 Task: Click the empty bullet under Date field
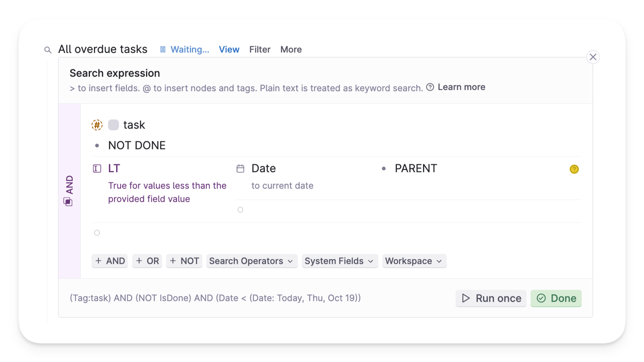(x=240, y=210)
